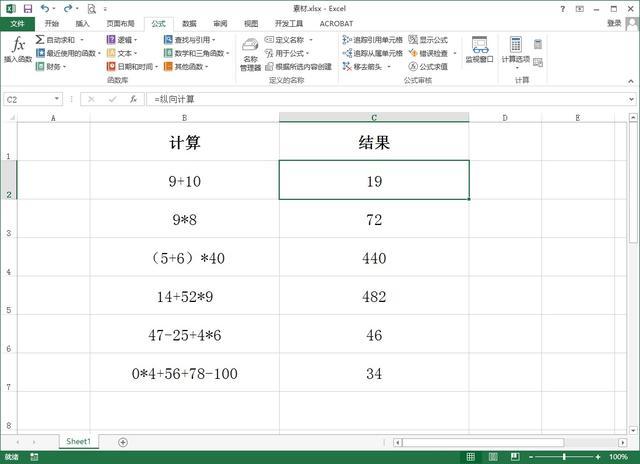Select the Sheet1 tab
The image size is (640, 464).
click(78, 441)
